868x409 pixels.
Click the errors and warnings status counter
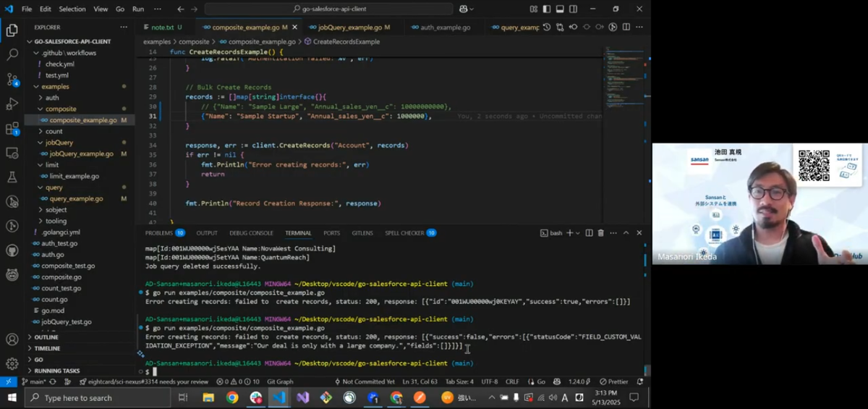pos(238,381)
